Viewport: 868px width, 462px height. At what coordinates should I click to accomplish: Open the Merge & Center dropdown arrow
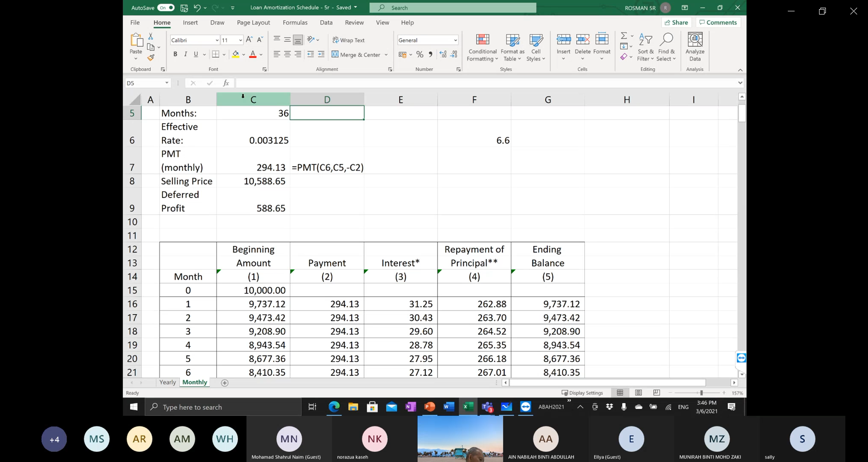[386, 55]
